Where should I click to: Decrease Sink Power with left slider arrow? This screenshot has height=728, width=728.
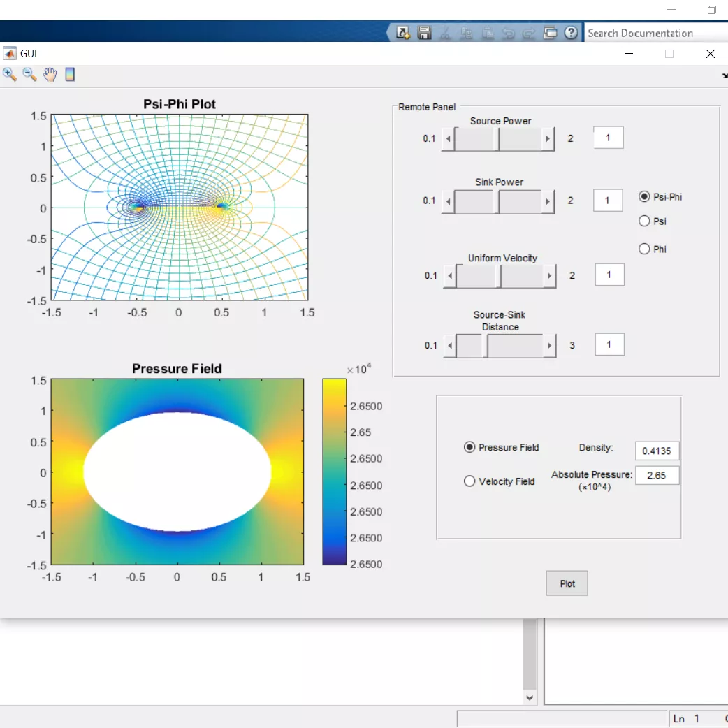coord(448,201)
